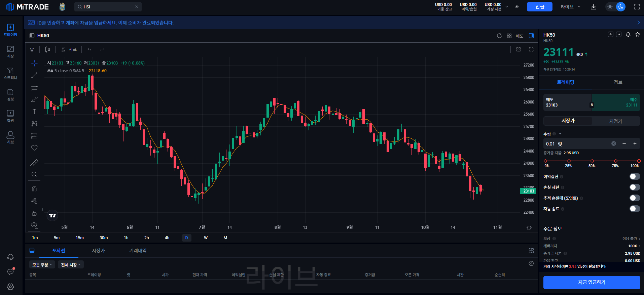Download the app icon
The image size is (644, 295).
pos(594,7)
